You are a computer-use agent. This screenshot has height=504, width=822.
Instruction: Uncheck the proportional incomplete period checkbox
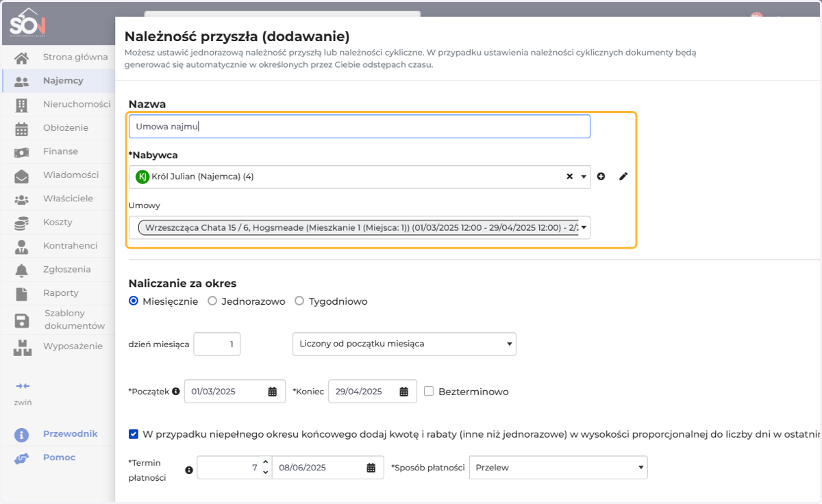pos(134,434)
